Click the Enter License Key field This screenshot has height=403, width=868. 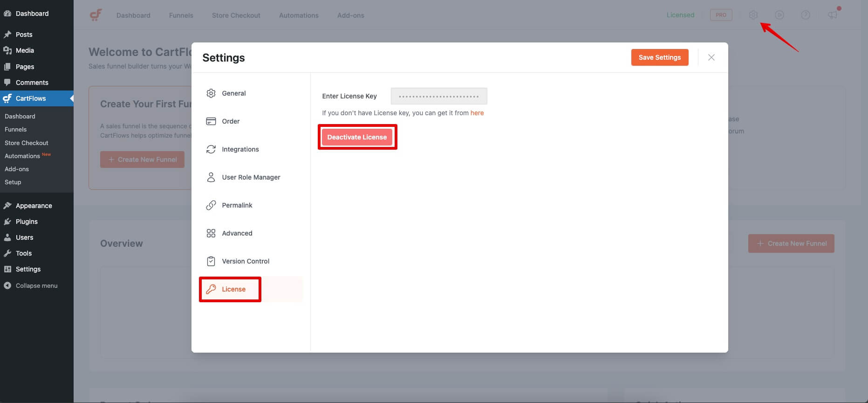tap(438, 96)
